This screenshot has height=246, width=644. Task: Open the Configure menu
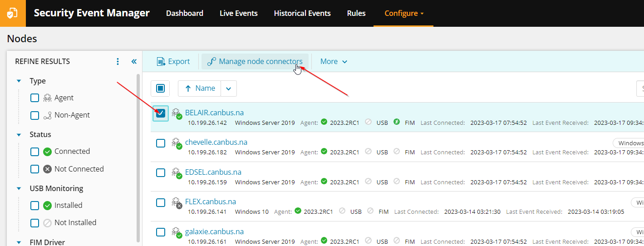coord(404,13)
